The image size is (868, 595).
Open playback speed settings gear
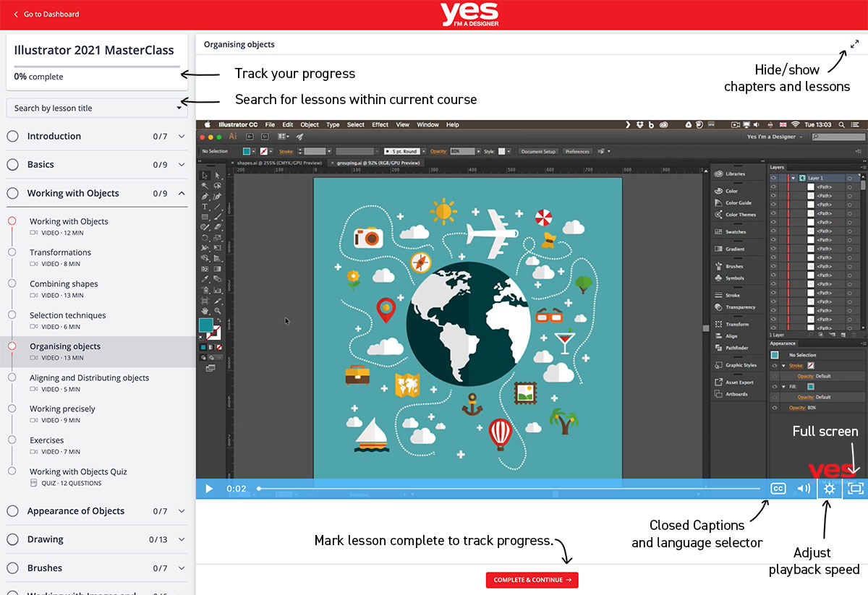point(829,489)
